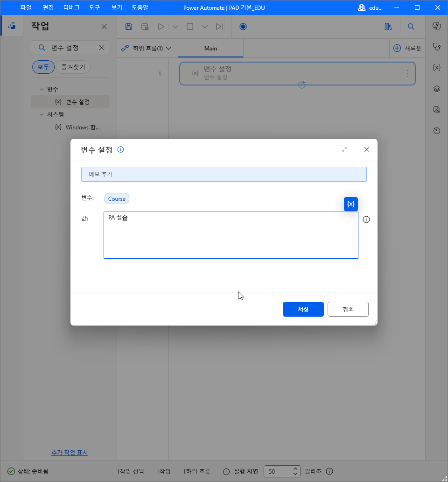Open the UI elements layers icon

437,89
